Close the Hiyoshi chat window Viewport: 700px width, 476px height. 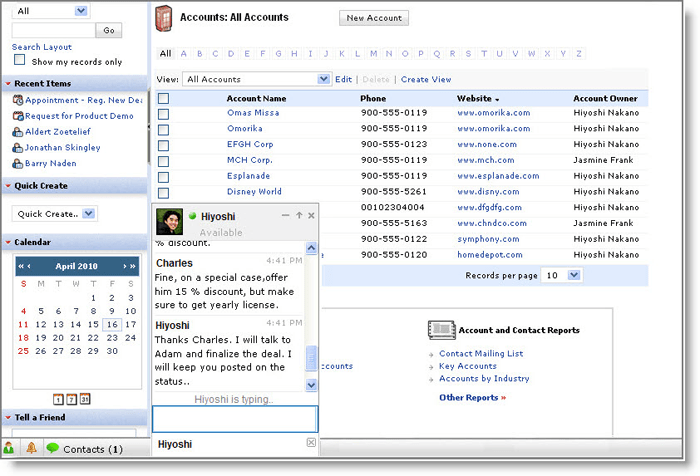pyautogui.click(x=311, y=216)
